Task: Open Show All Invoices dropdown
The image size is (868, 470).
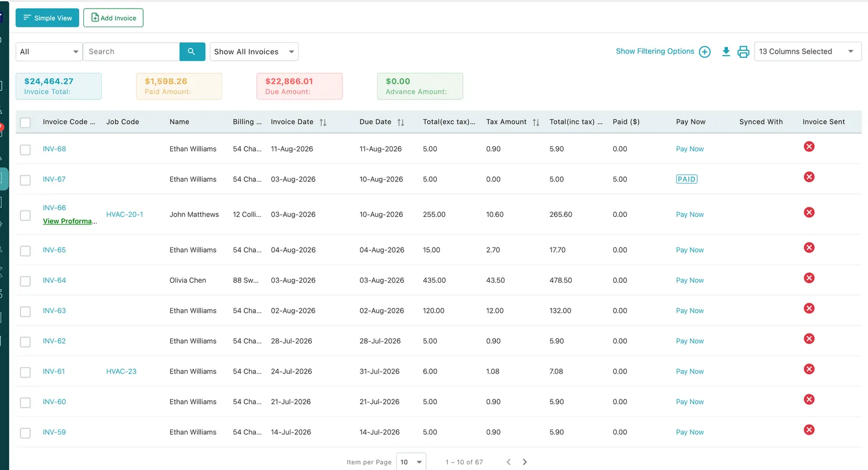Action: click(254, 51)
